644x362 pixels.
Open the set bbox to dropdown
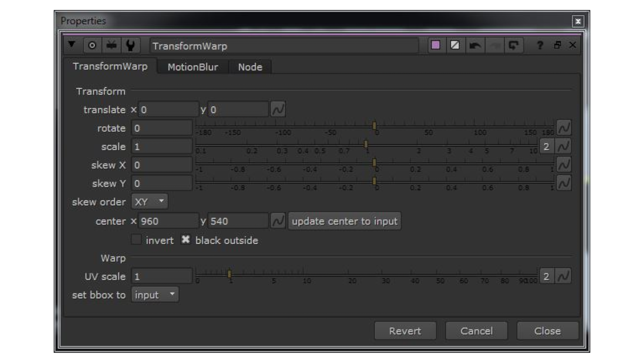click(155, 295)
